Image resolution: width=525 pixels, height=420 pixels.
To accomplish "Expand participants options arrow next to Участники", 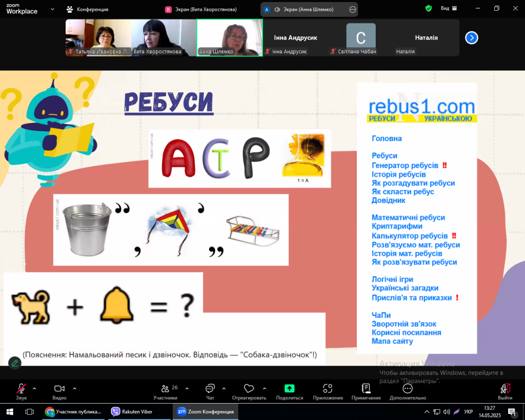I will point(187,389).
